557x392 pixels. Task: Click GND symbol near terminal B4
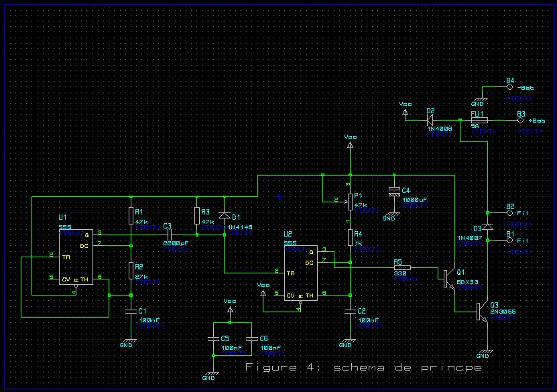click(482, 100)
